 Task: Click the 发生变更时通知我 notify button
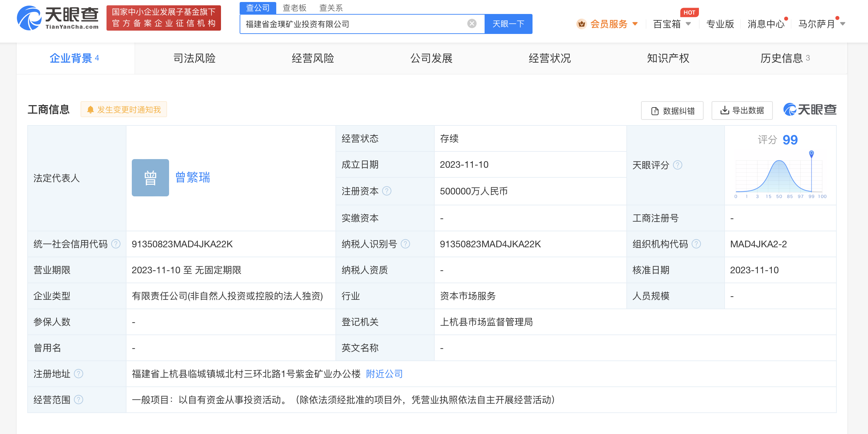click(x=124, y=109)
